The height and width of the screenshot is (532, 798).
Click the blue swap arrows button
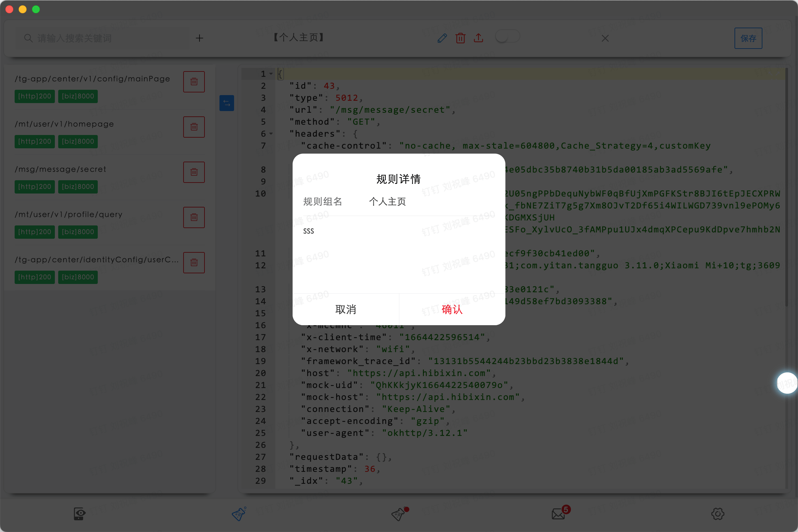click(x=227, y=103)
